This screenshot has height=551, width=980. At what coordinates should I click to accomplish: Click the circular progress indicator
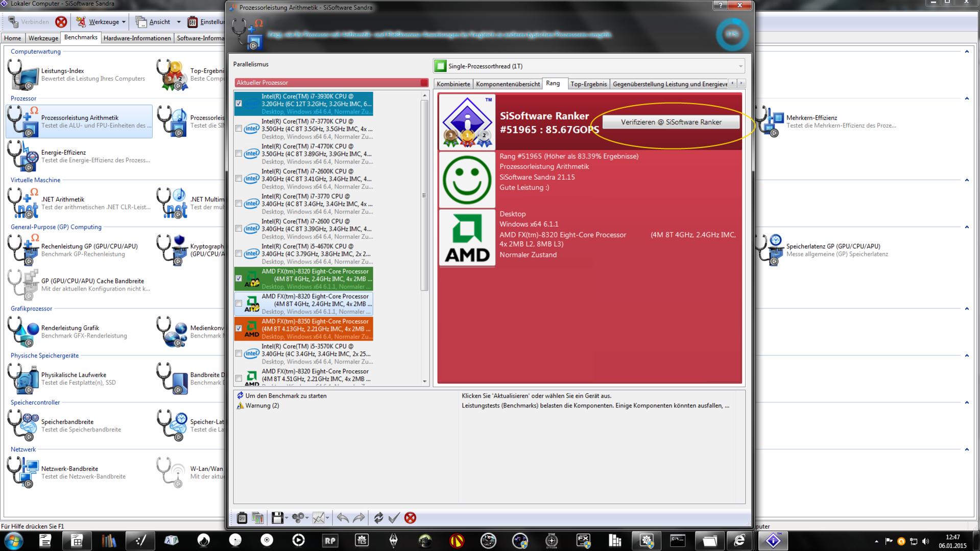732,34
